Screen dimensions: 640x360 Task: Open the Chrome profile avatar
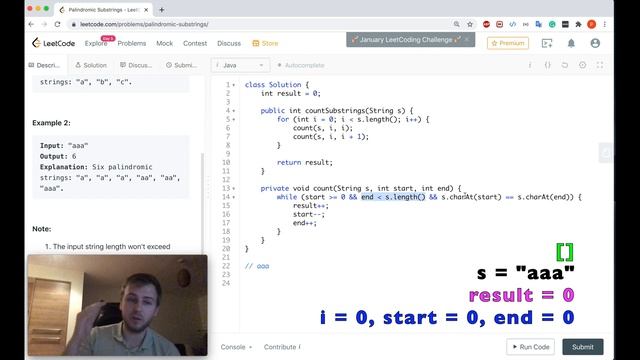[591, 24]
